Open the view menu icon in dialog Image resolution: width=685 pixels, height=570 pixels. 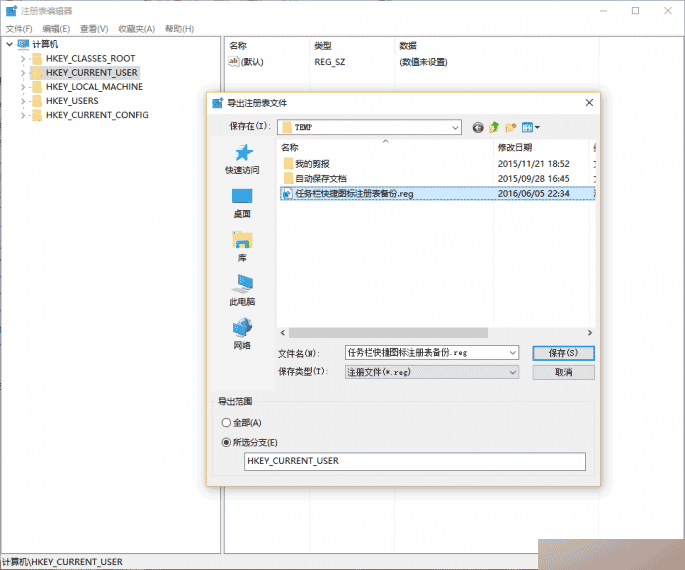(531, 127)
